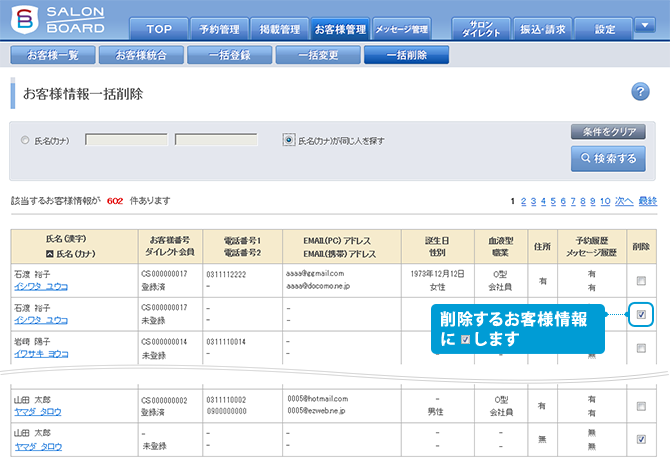Click the first 氏名(カナ) text input field
Image resolution: width=670 pixels, height=470 pixels.
tap(126, 141)
